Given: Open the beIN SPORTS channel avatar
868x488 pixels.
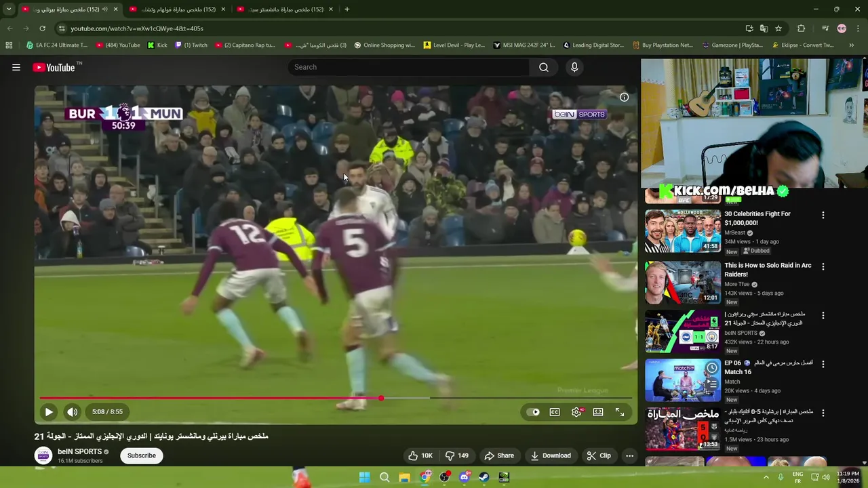Looking at the screenshot, I should coord(43,455).
